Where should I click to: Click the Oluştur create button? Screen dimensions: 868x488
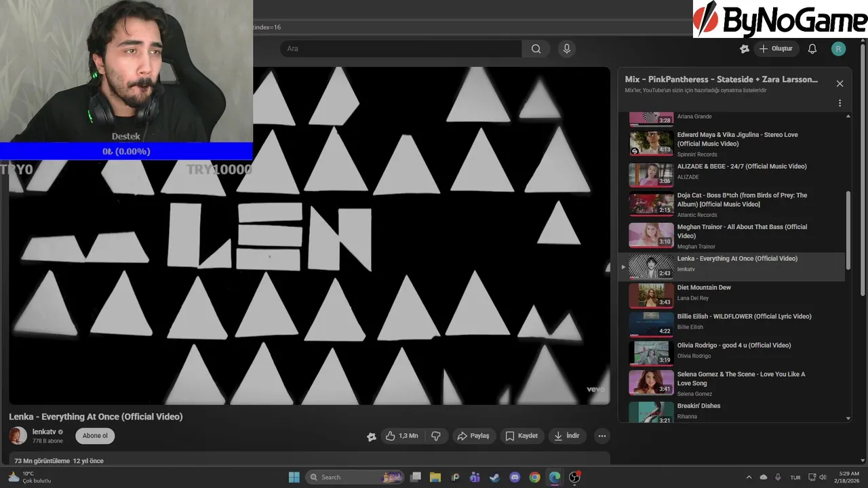point(776,49)
